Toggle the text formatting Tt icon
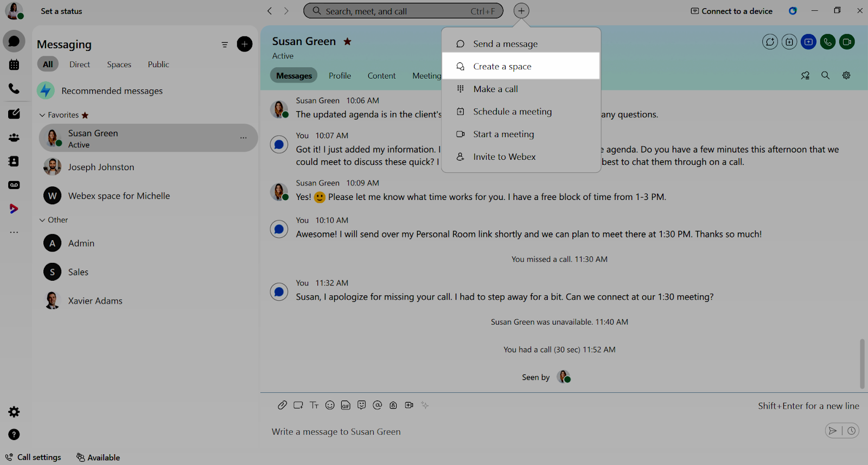 314,405
